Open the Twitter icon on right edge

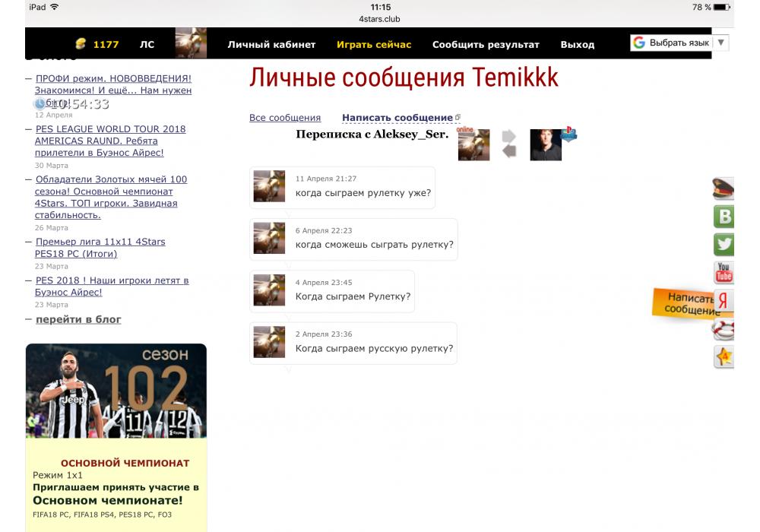pyautogui.click(x=724, y=244)
